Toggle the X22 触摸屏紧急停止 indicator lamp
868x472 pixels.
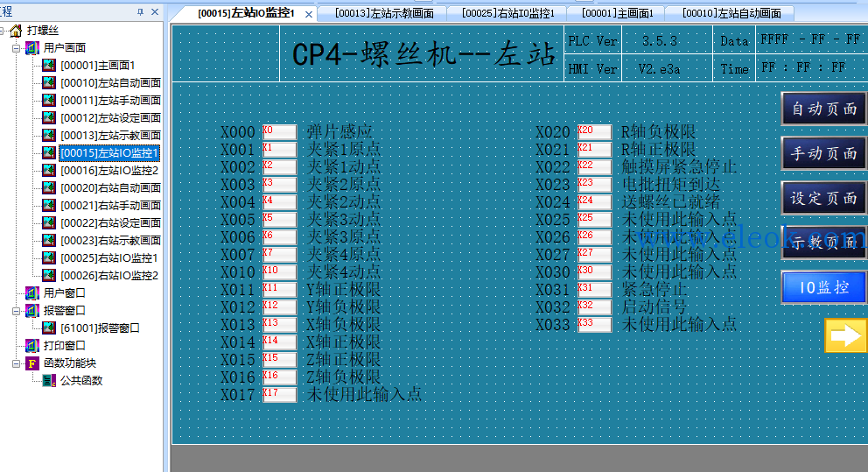click(x=594, y=166)
